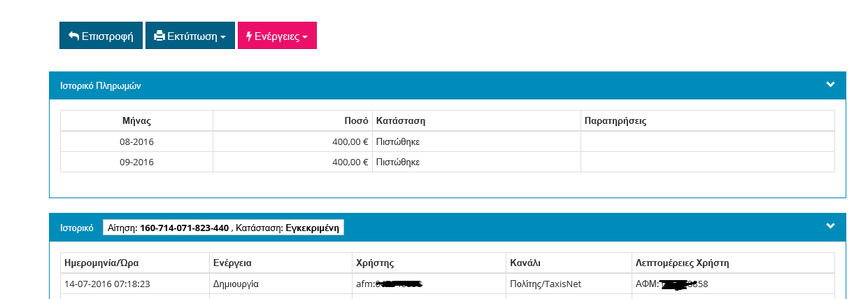Open the Εκτύπωση dropdown caret
The width and height of the screenshot is (868, 299).
pyautogui.click(x=222, y=36)
